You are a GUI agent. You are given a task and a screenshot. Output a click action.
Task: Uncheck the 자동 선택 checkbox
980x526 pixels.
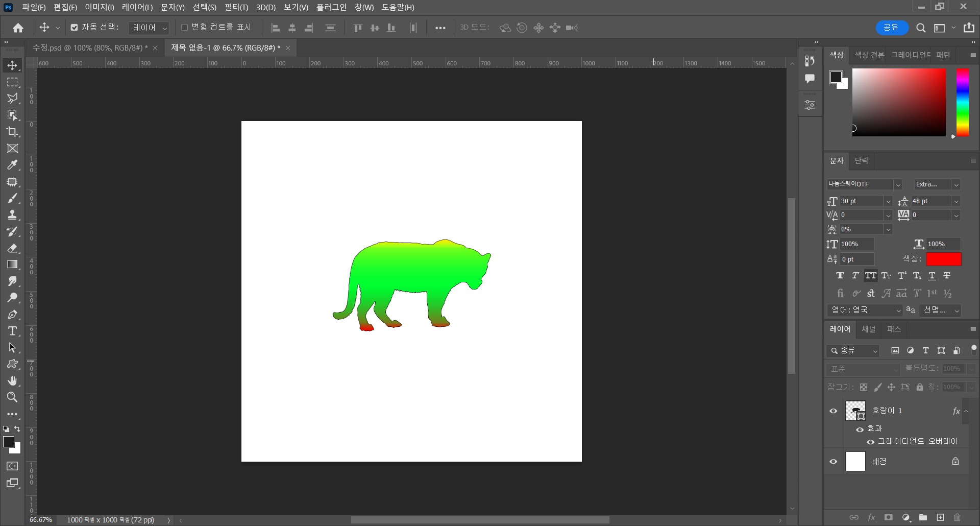pyautogui.click(x=75, y=28)
